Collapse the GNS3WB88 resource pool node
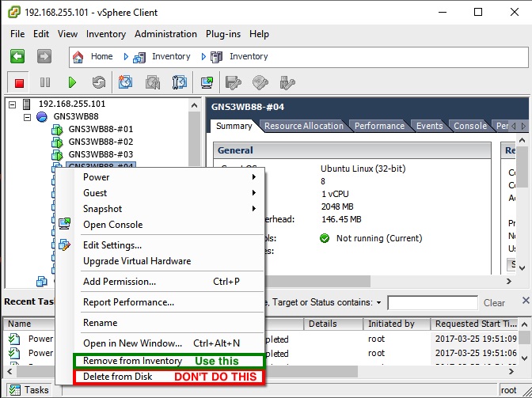 pyautogui.click(x=27, y=117)
